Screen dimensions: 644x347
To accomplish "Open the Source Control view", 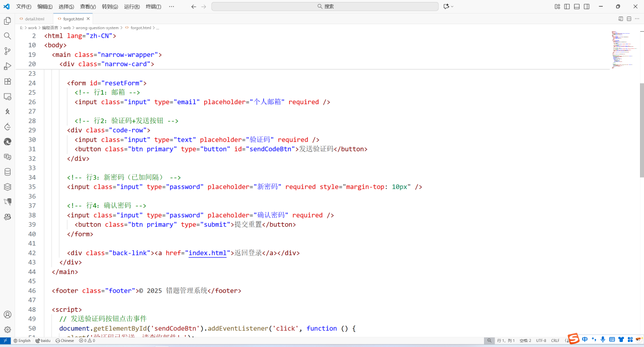I will point(8,51).
